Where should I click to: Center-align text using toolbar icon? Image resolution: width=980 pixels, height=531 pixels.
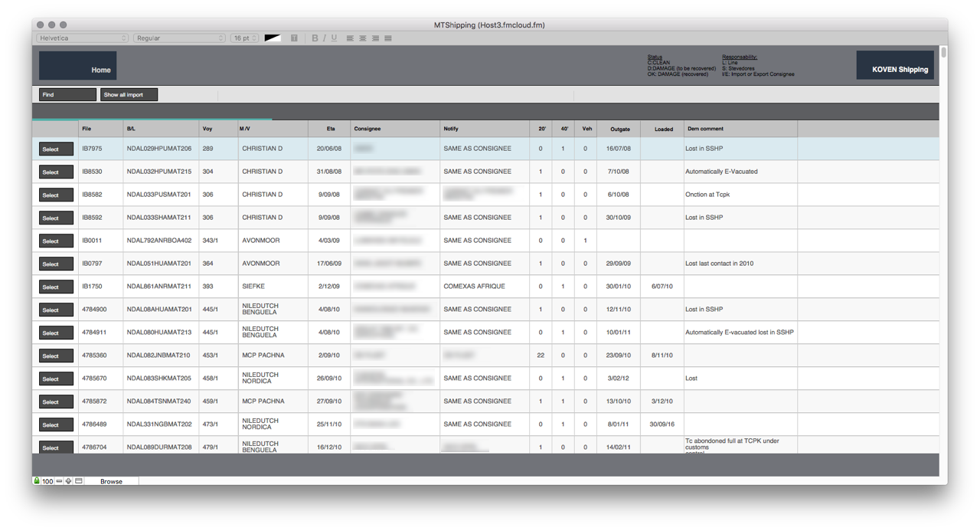click(x=363, y=38)
